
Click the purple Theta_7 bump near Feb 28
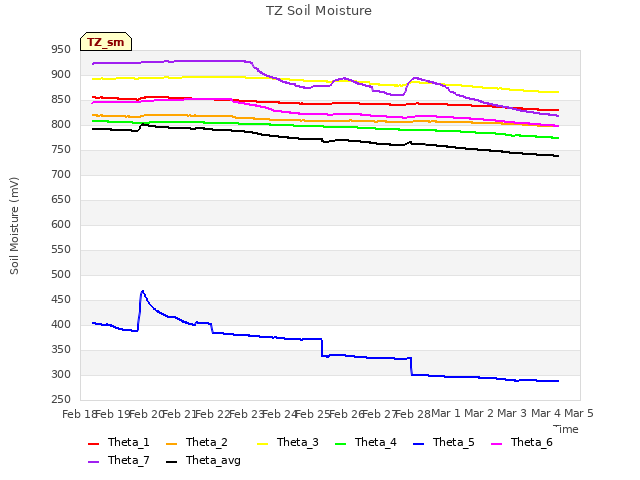point(415,78)
